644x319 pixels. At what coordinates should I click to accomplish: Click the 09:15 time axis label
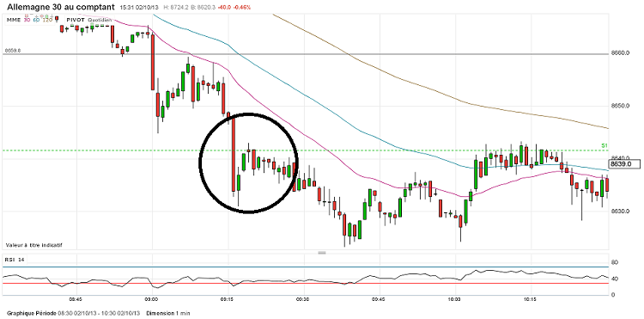pyautogui.click(x=228, y=299)
